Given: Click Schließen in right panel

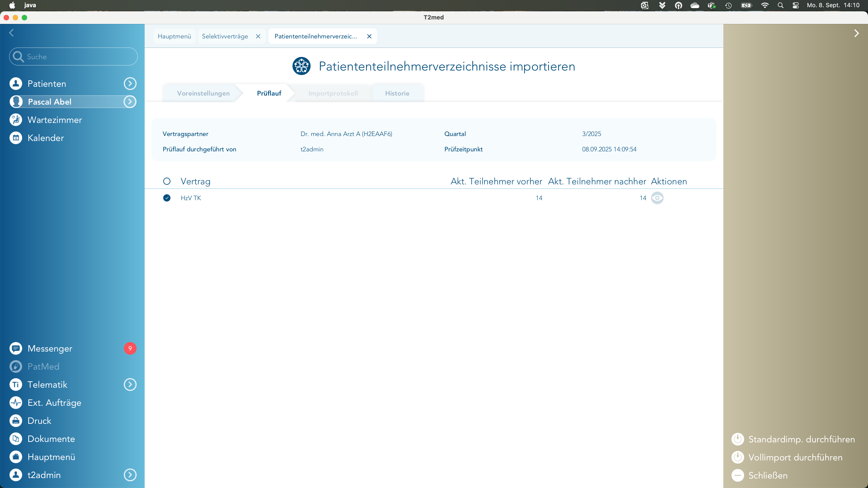Looking at the screenshot, I should pos(768,476).
